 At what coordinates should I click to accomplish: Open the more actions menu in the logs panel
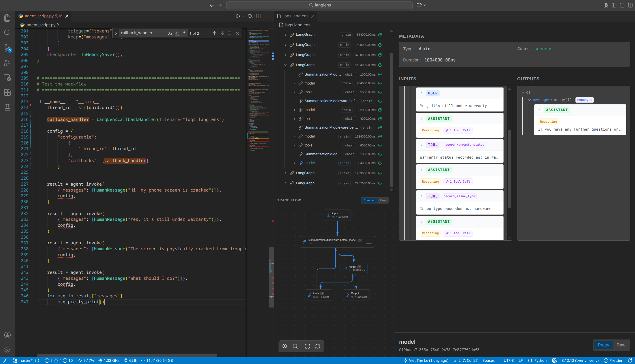tap(628, 16)
